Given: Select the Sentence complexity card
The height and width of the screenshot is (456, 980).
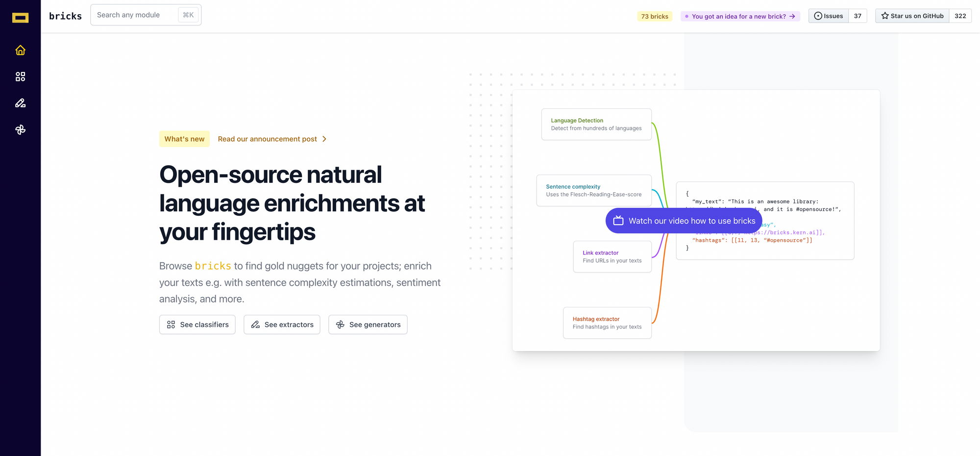Looking at the screenshot, I should point(594,190).
